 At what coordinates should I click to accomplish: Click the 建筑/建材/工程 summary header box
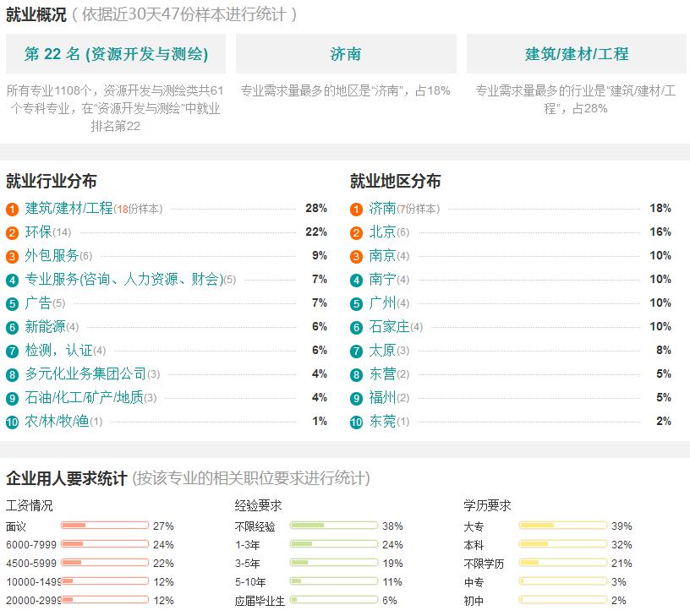tap(577, 54)
